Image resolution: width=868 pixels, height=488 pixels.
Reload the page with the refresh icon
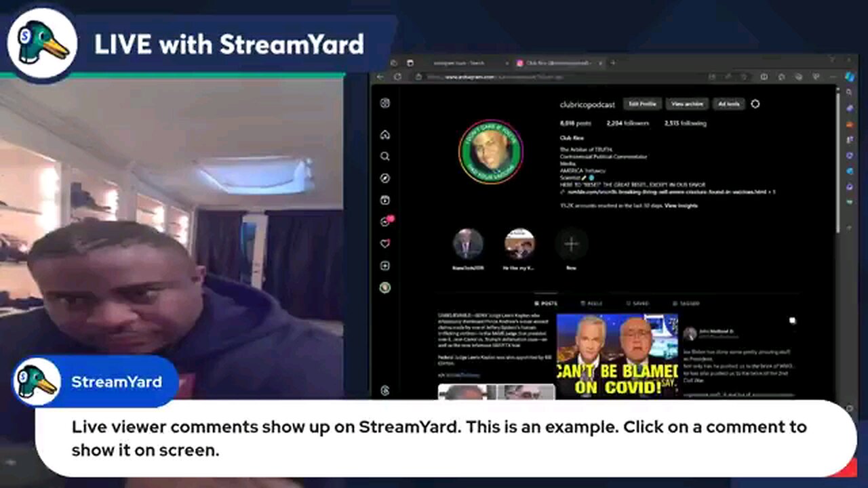(397, 77)
